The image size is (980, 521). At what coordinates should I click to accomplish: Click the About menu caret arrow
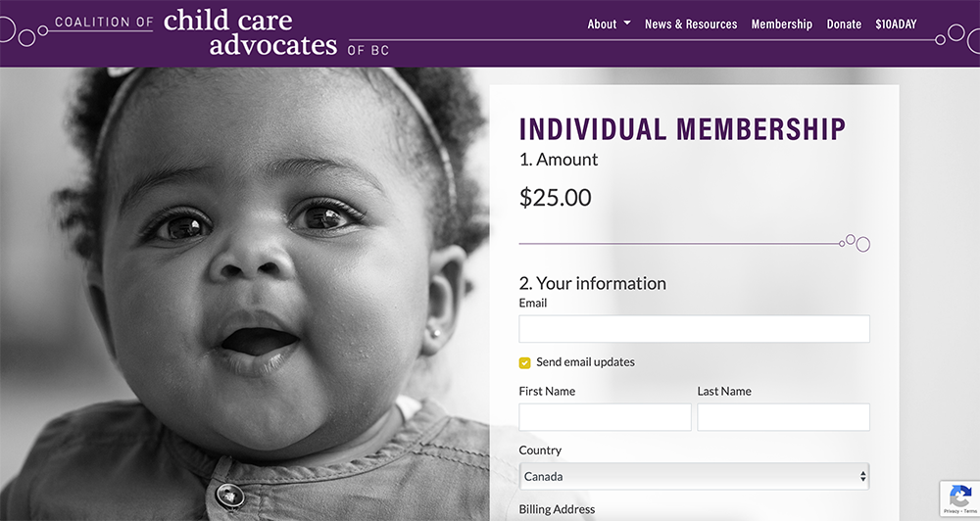[627, 24]
